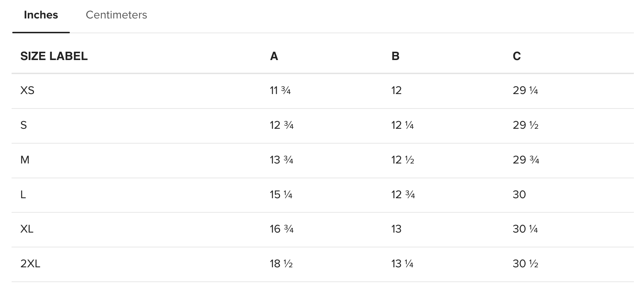The image size is (644, 306).
Task: Click the SIZE LABEL column header
Action: [54, 56]
